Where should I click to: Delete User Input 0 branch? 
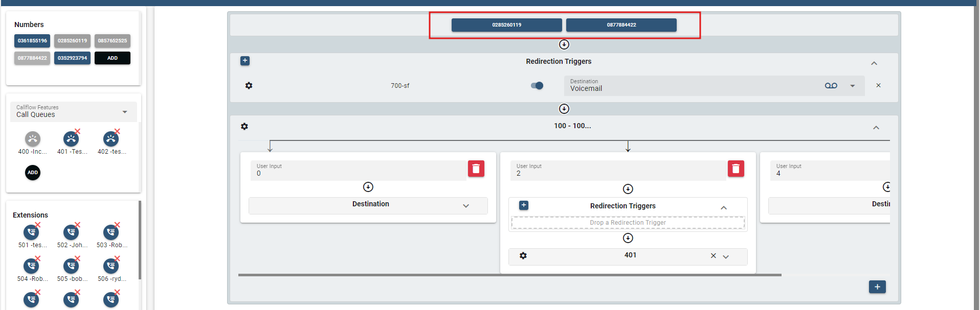tap(476, 169)
